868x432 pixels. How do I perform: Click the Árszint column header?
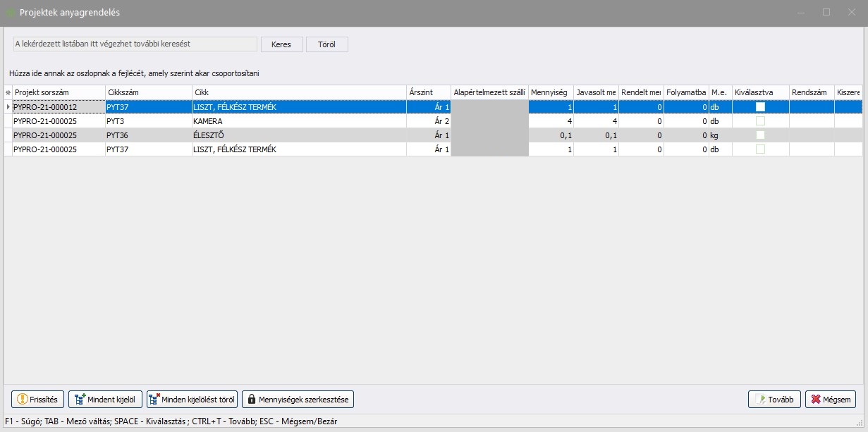pyautogui.click(x=428, y=93)
